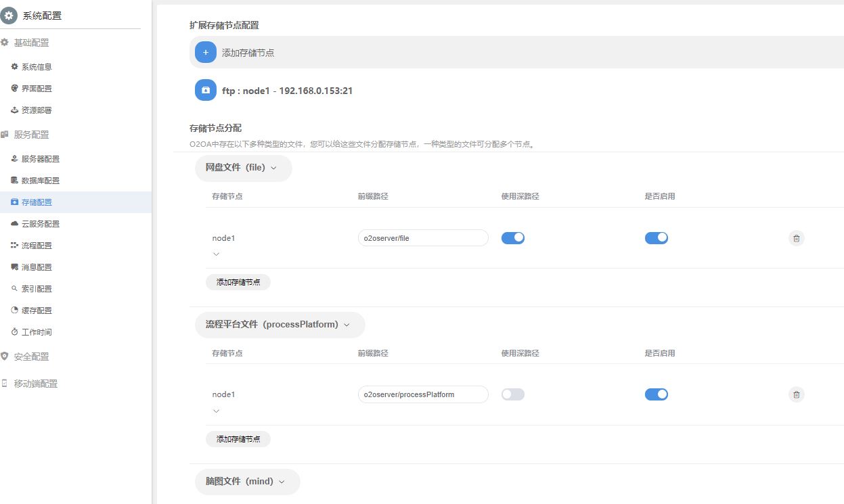
Task: Click 添加存储节点 button under 网盘文件
Action: coord(238,282)
